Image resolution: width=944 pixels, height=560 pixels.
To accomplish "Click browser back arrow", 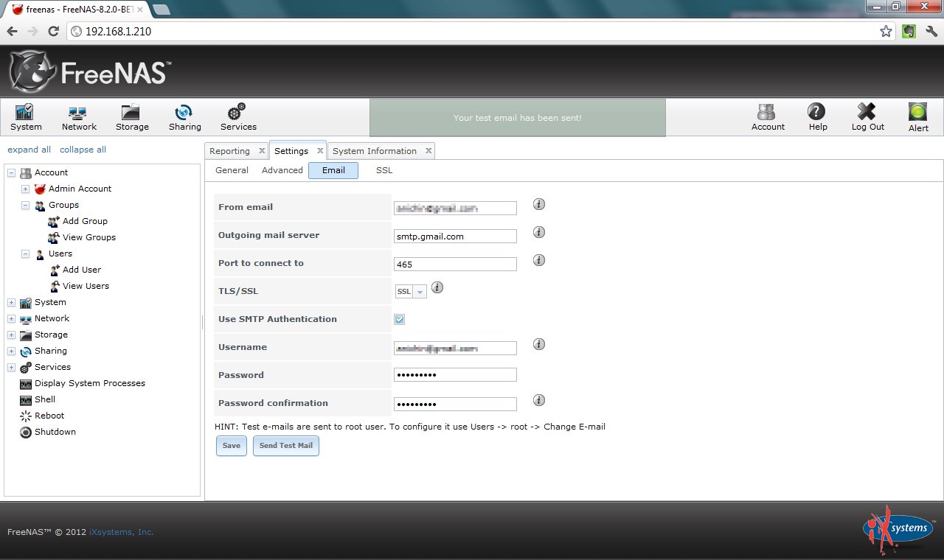I will tap(12, 32).
